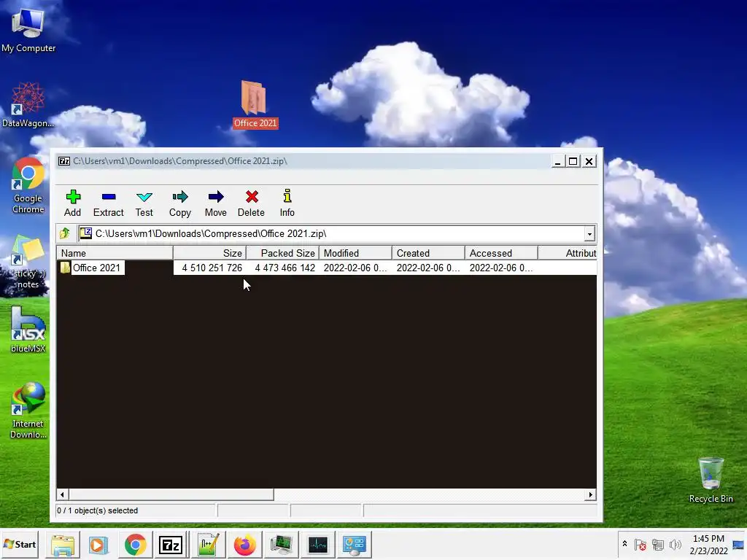Sort by the Attributes column header
The height and width of the screenshot is (560, 747).
(568, 253)
